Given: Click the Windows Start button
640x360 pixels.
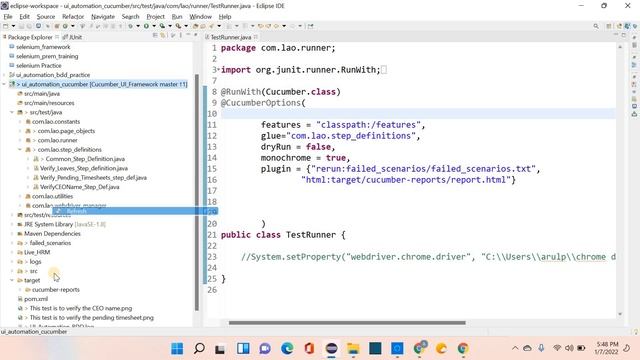Looking at the screenshot, I should [177, 349].
